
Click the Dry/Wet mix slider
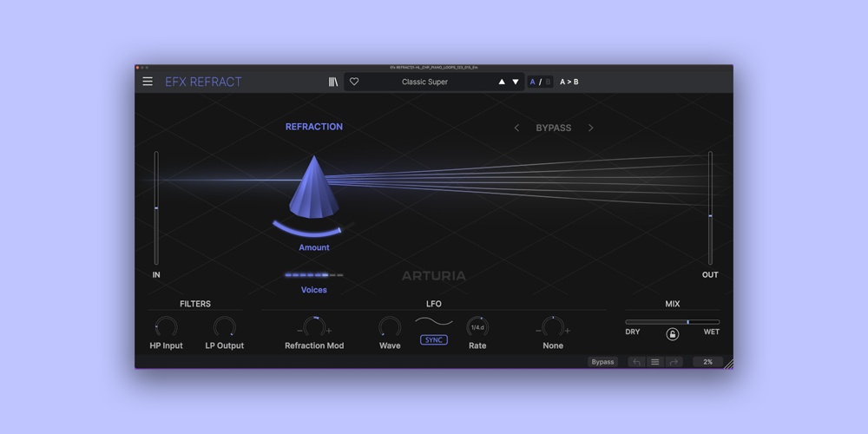(672, 322)
